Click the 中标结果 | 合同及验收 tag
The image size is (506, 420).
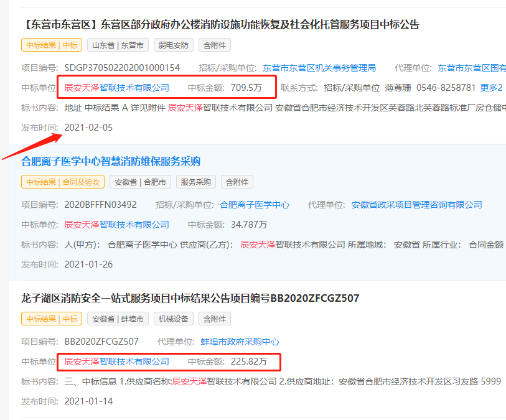click(63, 182)
